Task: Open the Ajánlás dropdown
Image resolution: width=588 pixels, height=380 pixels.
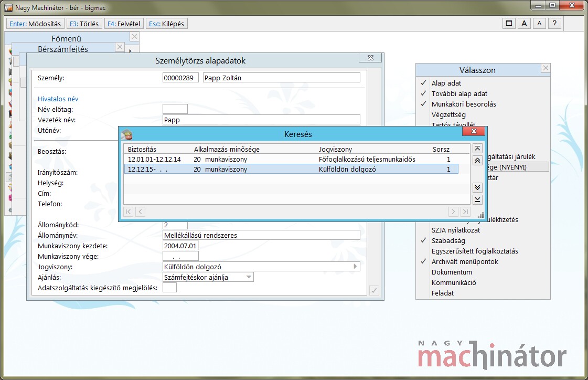Action: [x=249, y=277]
